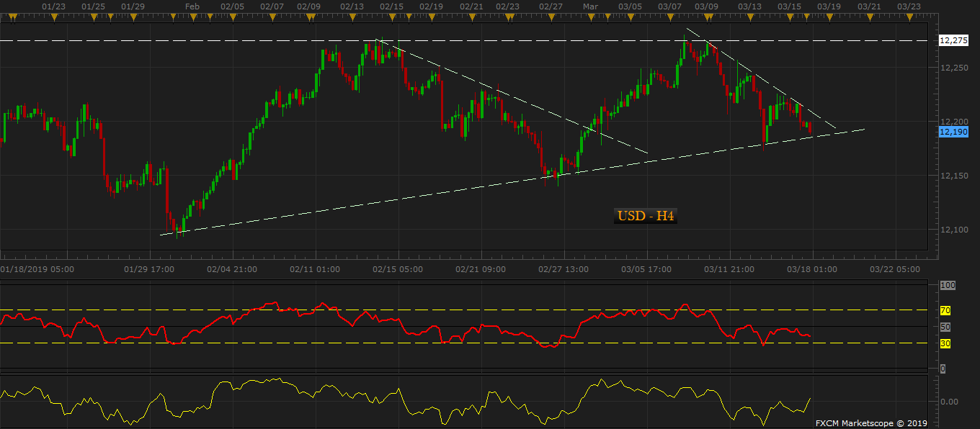
Task: Click the 12,250 price axis label
Action: [x=953, y=68]
